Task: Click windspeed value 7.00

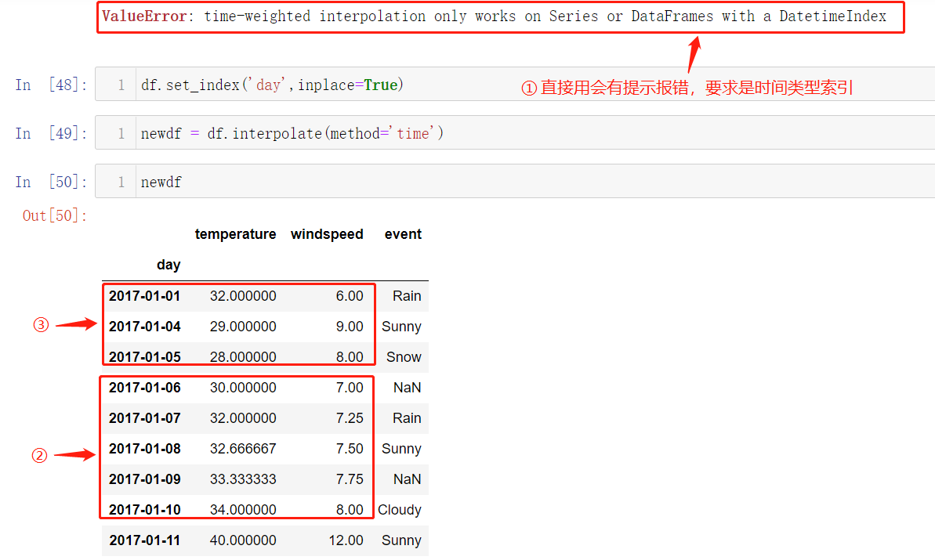Action: [350, 388]
